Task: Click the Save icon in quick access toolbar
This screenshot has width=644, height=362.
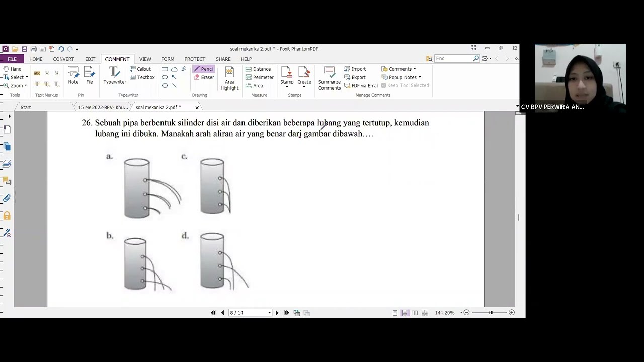Action: pyautogui.click(x=24, y=49)
